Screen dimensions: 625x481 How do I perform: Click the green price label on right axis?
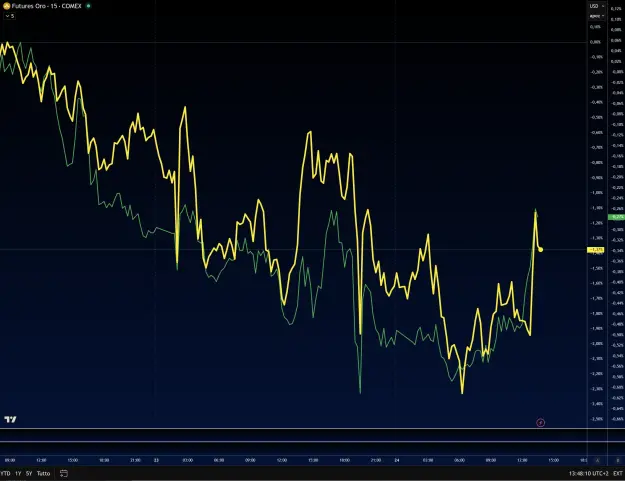point(616,217)
